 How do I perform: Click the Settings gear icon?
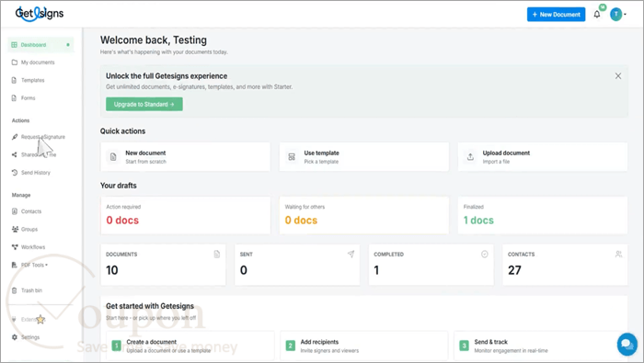tap(15, 337)
